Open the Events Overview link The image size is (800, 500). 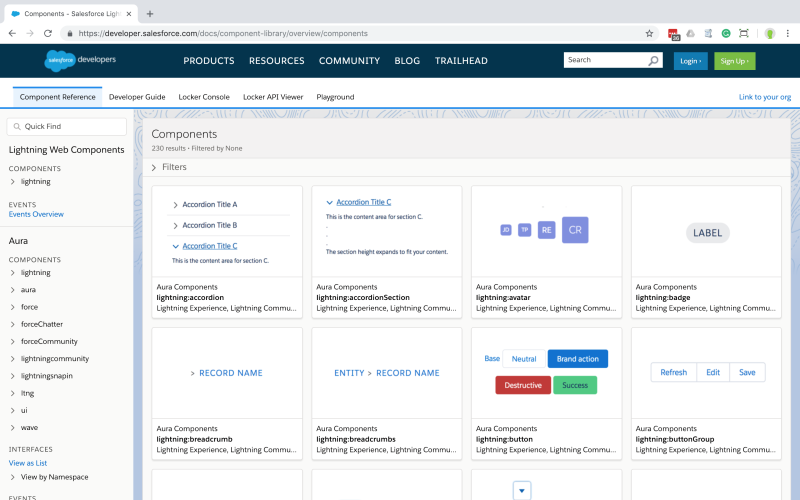point(36,214)
